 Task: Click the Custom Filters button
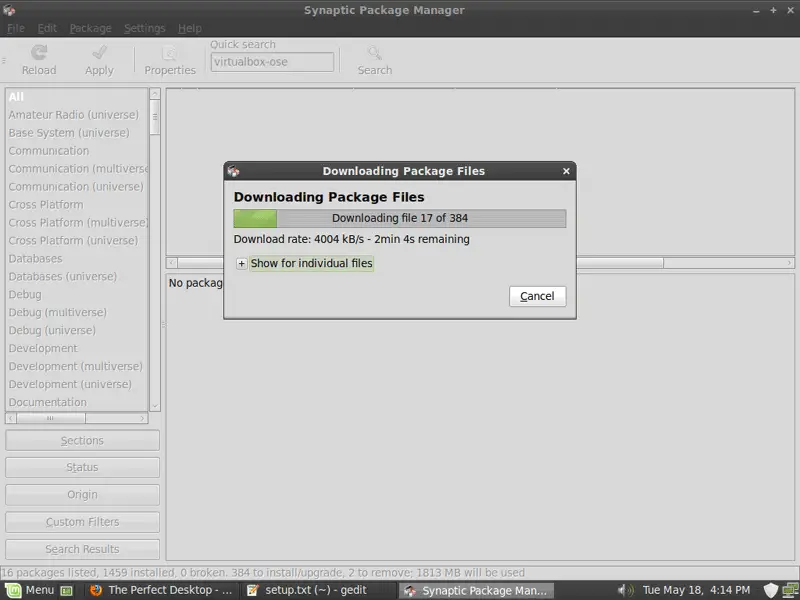point(82,522)
